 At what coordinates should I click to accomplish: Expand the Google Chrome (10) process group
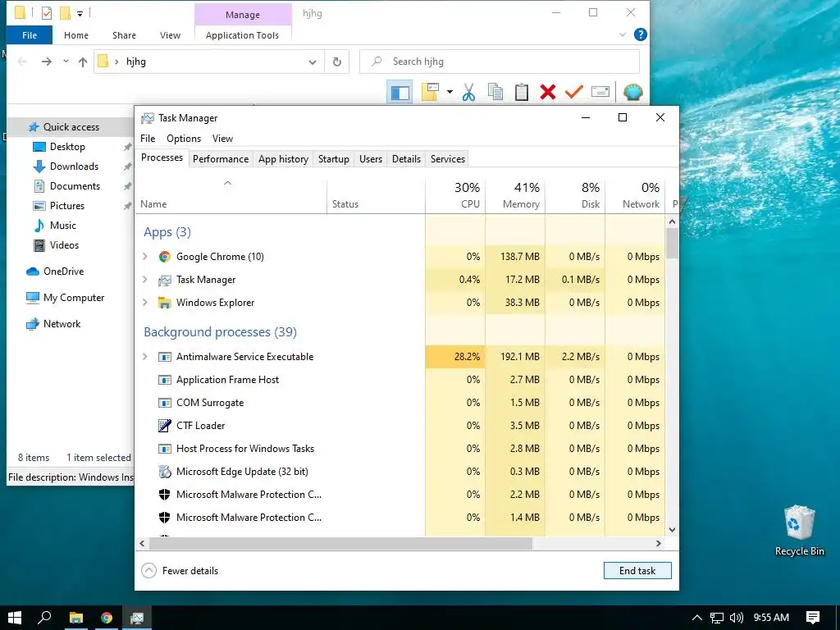click(x=144, y=257)
